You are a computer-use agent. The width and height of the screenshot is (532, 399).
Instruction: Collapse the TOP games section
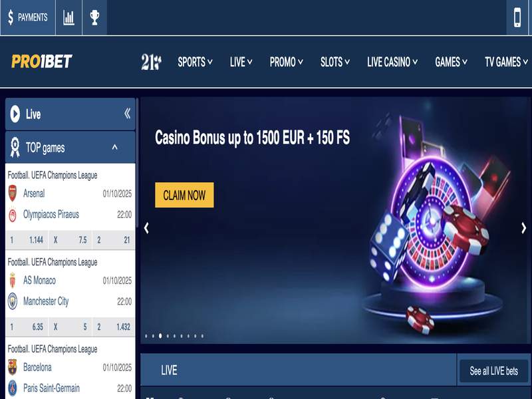[x=114, y=147]
